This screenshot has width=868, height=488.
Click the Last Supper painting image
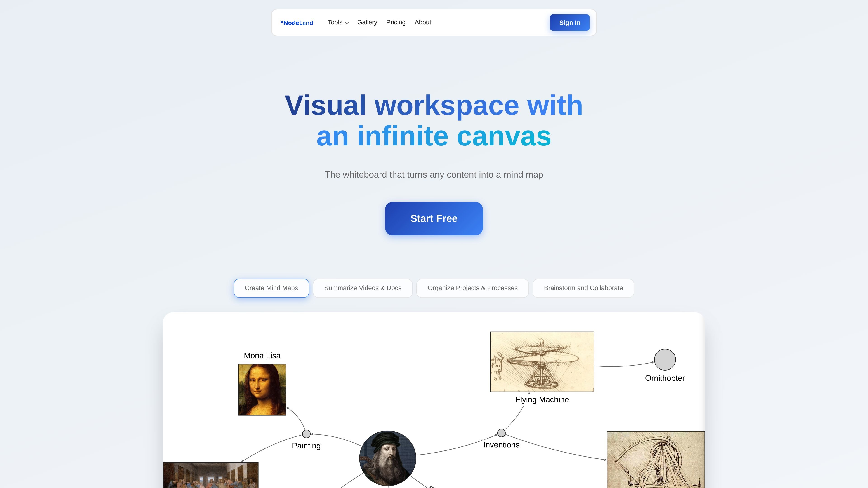(211, 475)
